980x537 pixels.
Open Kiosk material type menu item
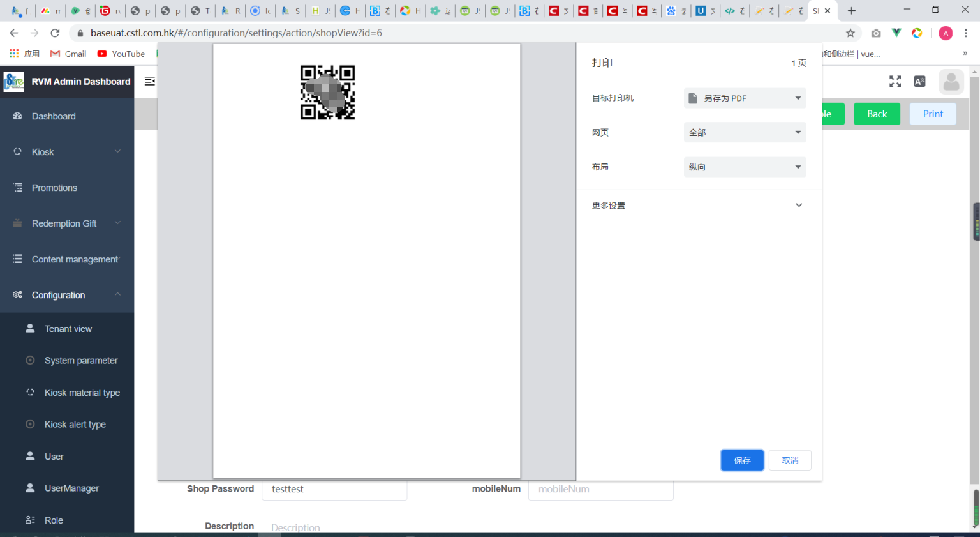[67, 393]
